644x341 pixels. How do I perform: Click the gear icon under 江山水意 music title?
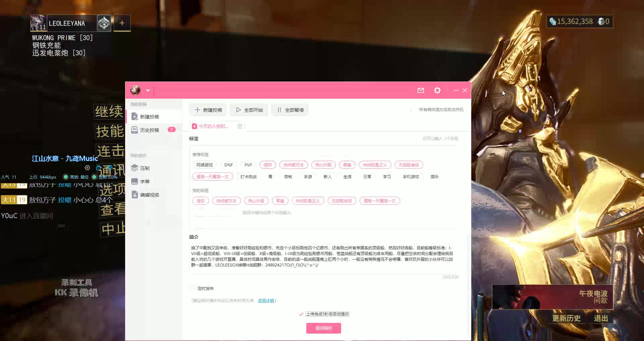point(88,167)
